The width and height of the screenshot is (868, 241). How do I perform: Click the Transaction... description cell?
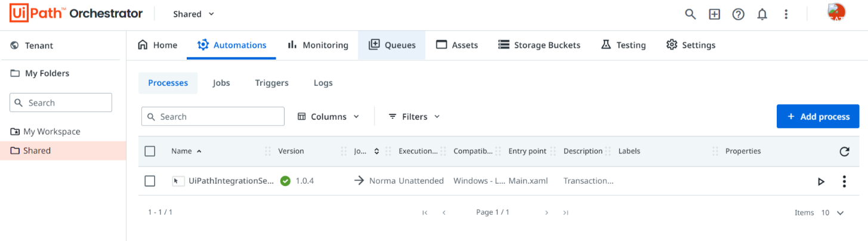pos(588,181)
